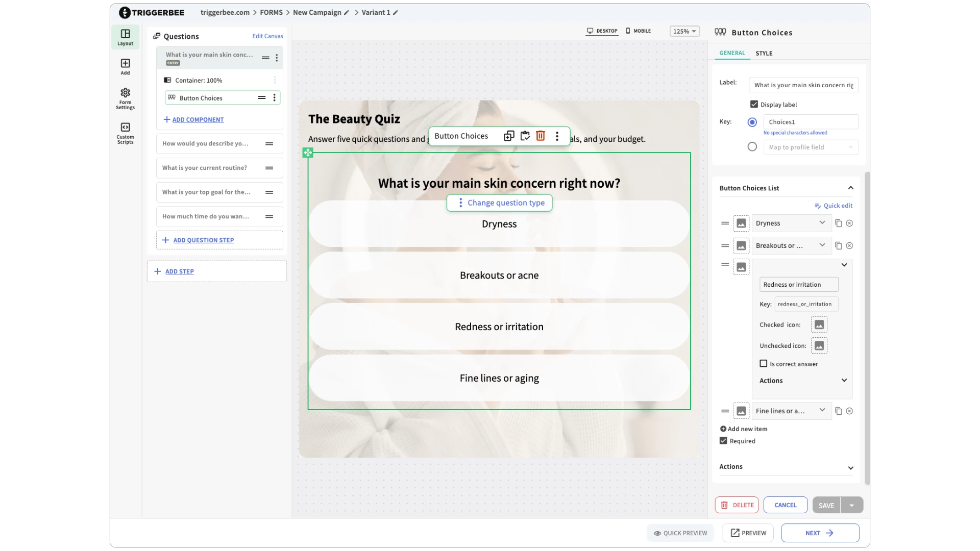This screenshot has width=980, height=551.
Task: Expand the Dryness choice chevron
Action: (x=822, y=223)
